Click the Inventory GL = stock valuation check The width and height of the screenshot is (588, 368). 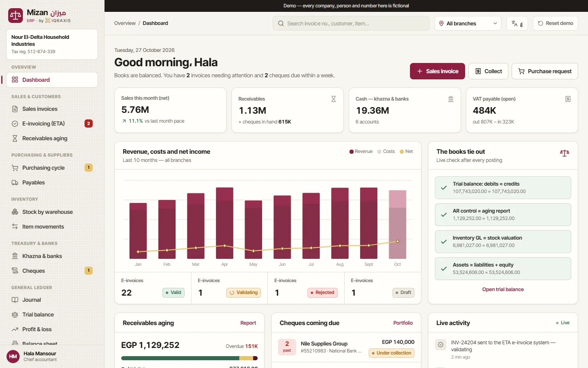(503, 242)
